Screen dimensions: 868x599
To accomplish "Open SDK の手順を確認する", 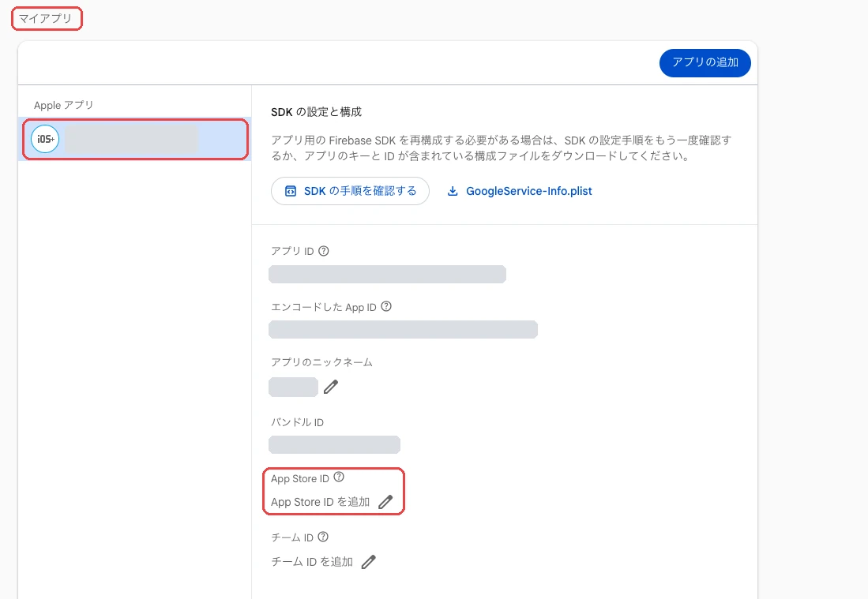I will 350,191.
